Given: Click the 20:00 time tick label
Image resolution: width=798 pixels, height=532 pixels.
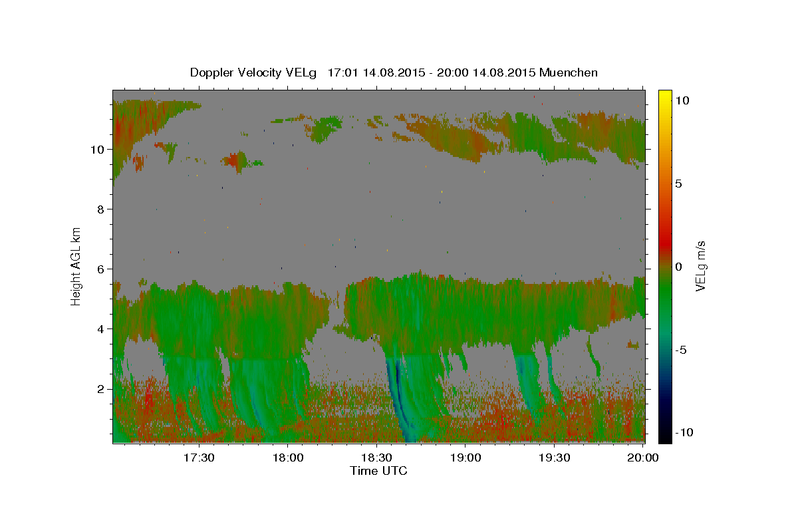Looking at the screenshot, I should (643, 458).
